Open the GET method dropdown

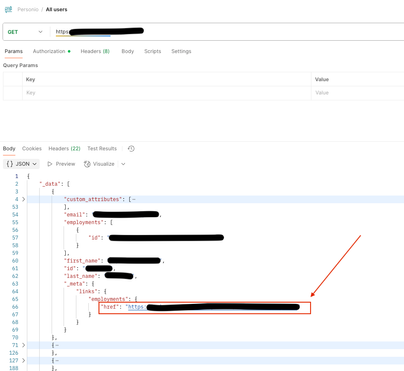25,32
